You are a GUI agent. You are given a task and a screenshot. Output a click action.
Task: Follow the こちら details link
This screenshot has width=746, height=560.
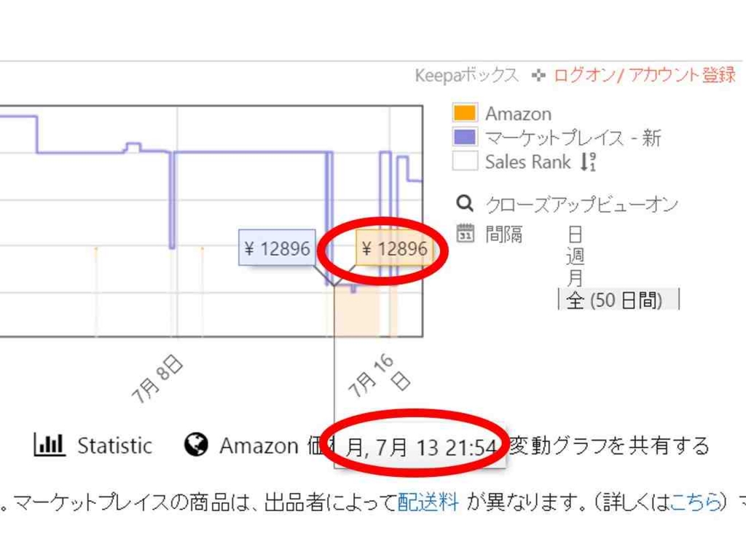696,502
